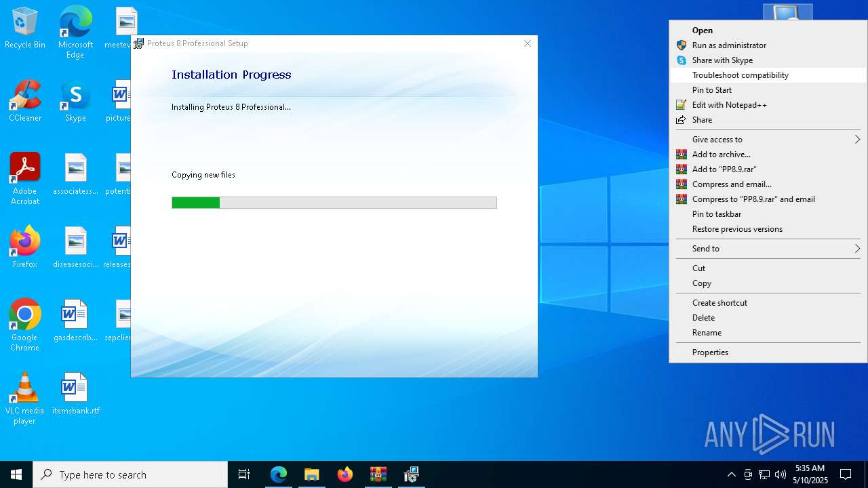The image size is (868, 488).
Task: Choose Add to archive...
Action: (x=768, y=155)
